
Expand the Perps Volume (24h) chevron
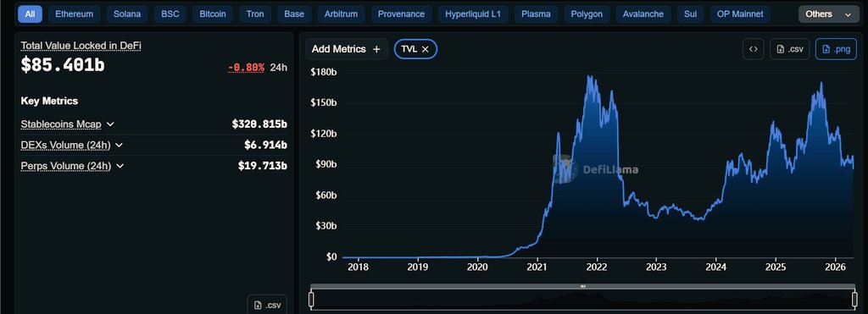pos(120,166)
